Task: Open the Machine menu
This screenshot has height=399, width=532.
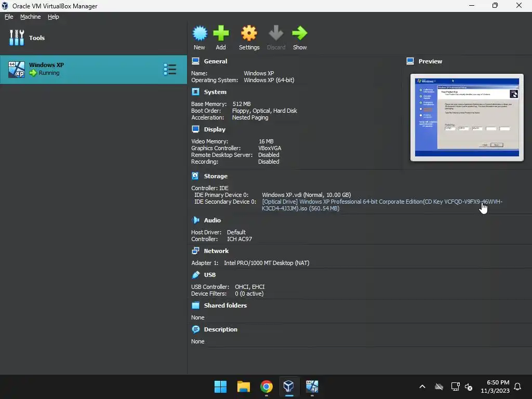Action: click(x=31, y=17)
